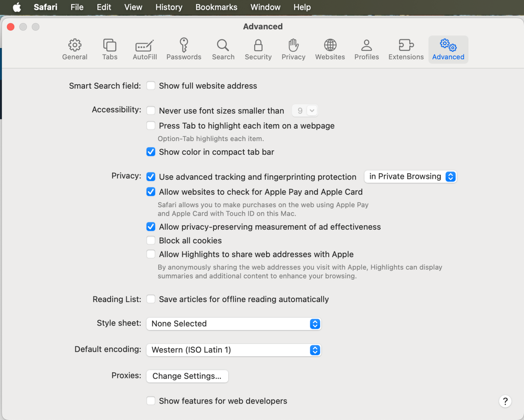Open the 'in Private Browsing' dropdown
524x420 pixels.
click(x=410, y=177)
